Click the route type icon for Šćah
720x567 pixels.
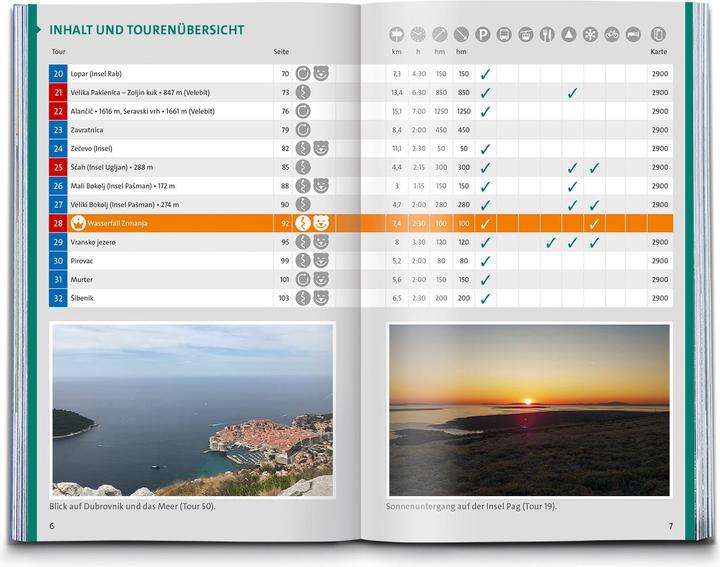(303, 167)
